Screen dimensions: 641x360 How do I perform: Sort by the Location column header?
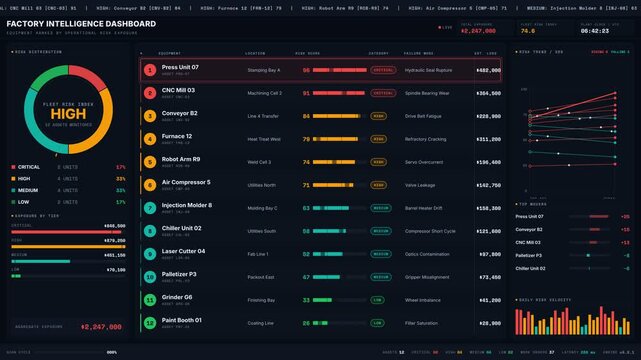(255, 54)
